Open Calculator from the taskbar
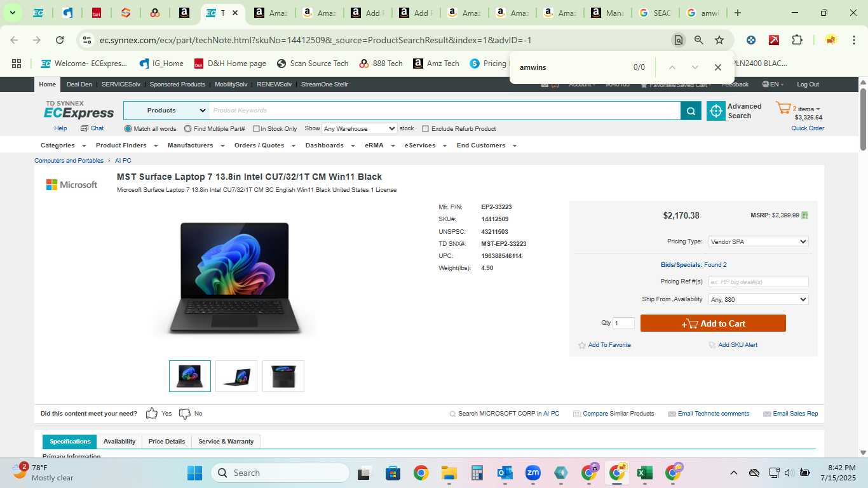 477,473
